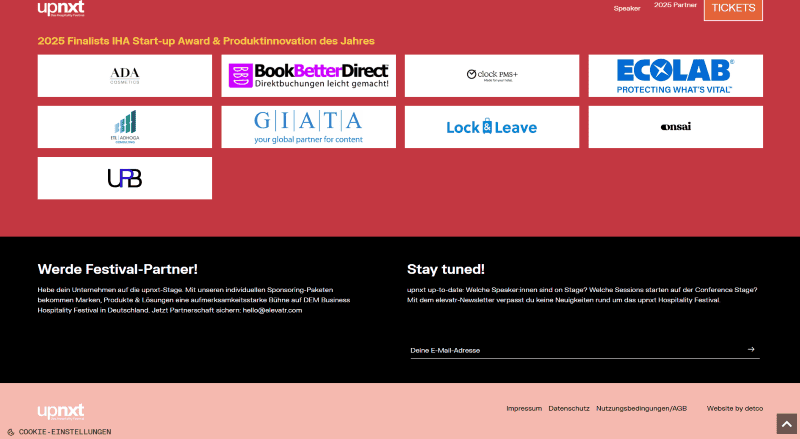Screen dimensions: 800x439
Task: Click the upnxt logo in the footer
Action: [61, 411]
